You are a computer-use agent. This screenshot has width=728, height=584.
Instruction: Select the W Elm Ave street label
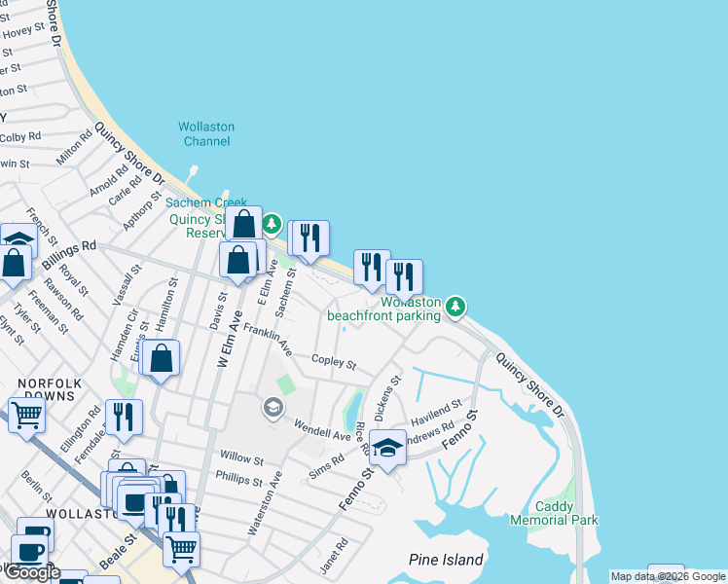click(x=230, y=339)
